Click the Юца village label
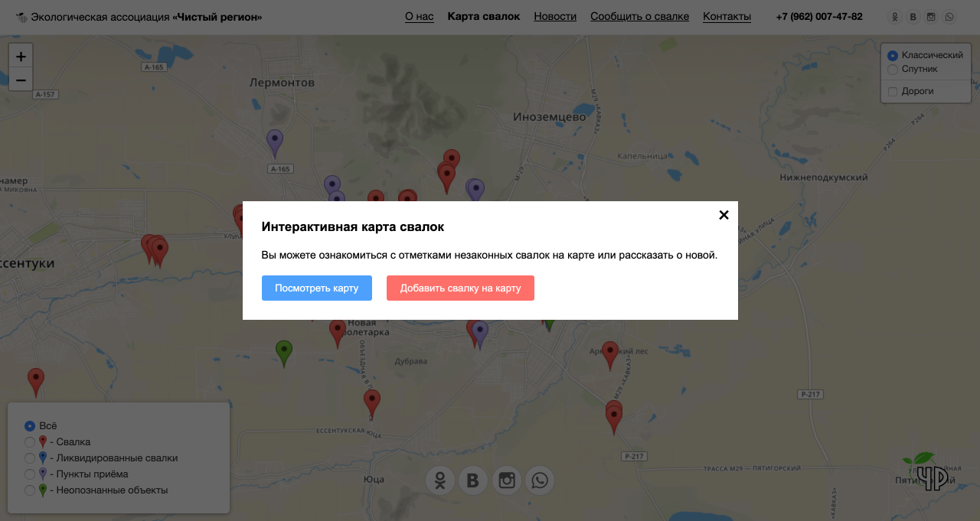 [x=374, y=478]
